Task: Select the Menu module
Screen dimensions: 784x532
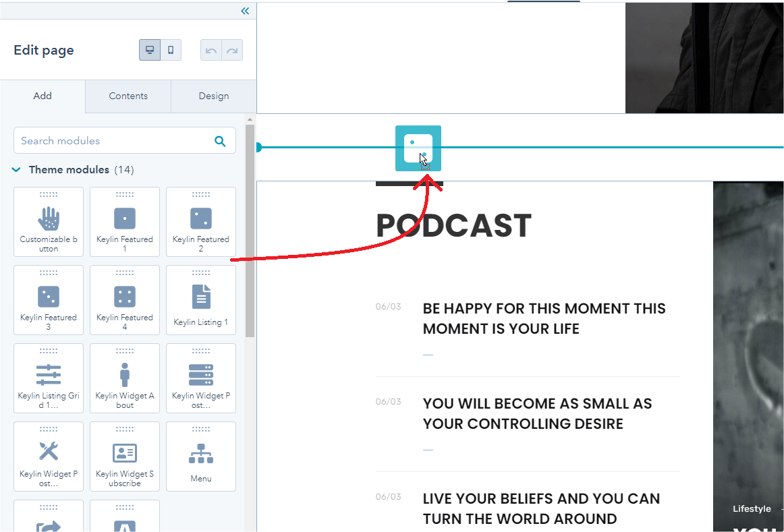Action: coord(201,456)
